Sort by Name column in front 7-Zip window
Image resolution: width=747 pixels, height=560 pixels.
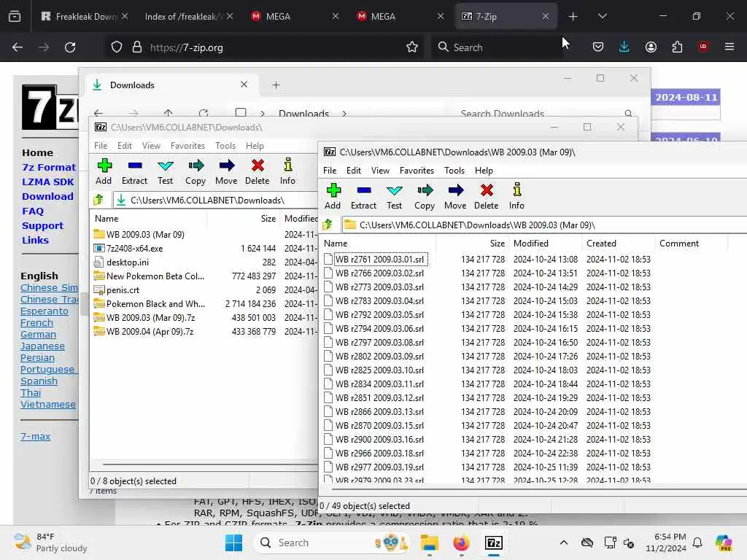pyautogui.click(x=379, y=244)
